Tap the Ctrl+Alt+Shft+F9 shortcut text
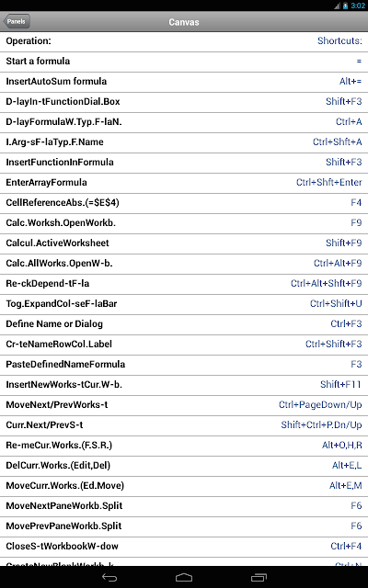This screenshot has width=368, height=588. (327, 284)
